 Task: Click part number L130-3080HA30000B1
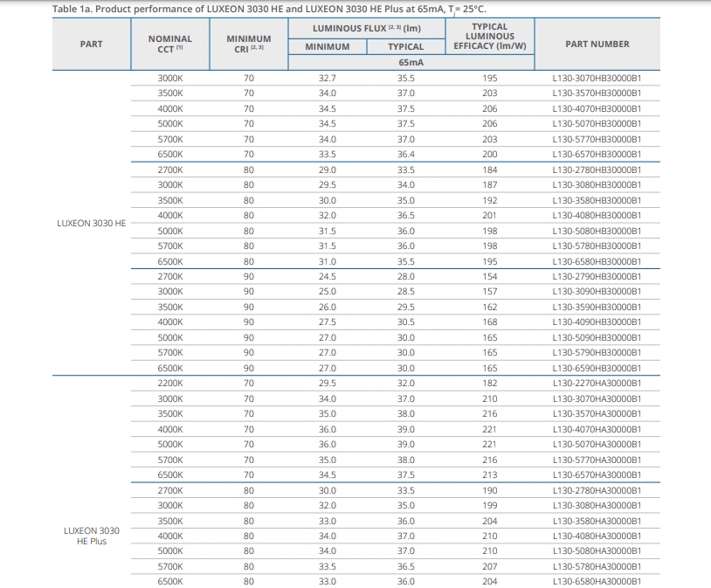click(597, 505)
